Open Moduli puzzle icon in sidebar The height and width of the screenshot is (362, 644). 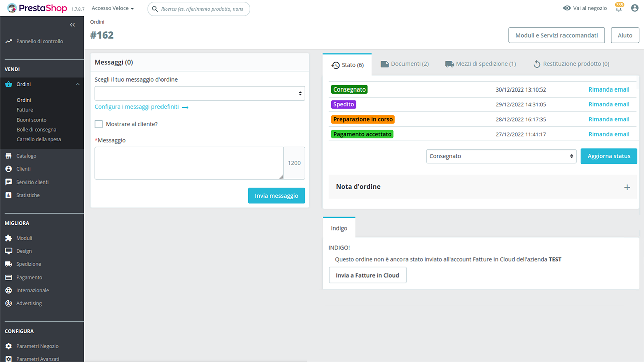pyautogui.click(x=8, y=238)
